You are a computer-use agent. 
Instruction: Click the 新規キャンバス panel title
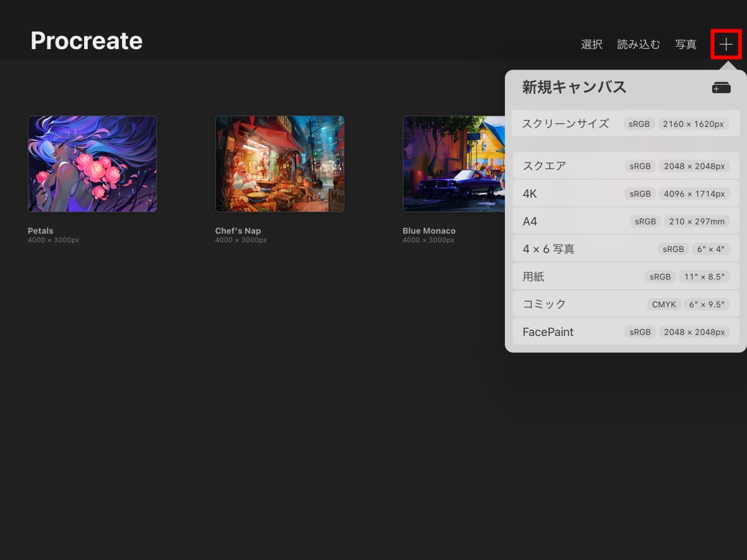[574, 87]
